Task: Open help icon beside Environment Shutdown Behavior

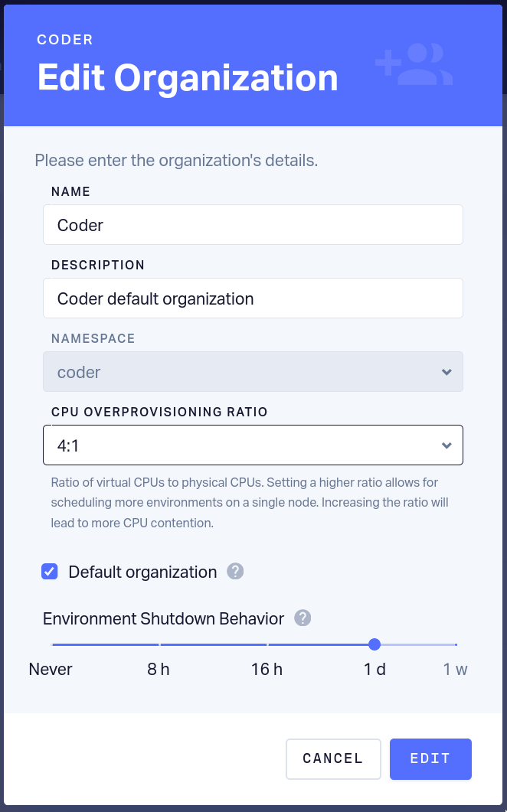Action: point(303,618)
